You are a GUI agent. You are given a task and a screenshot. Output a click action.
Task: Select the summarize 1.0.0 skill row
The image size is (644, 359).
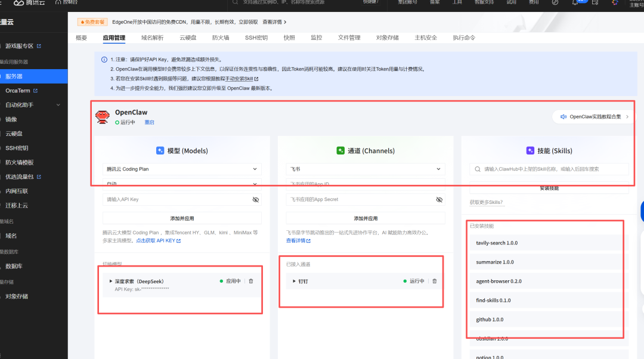pyautogui.click(x=549, y=262)
